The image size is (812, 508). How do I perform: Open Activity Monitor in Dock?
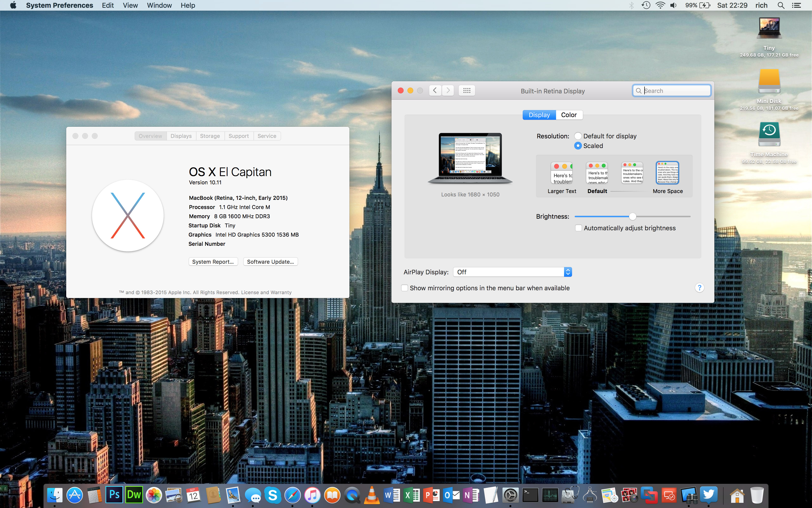(550, 495)
